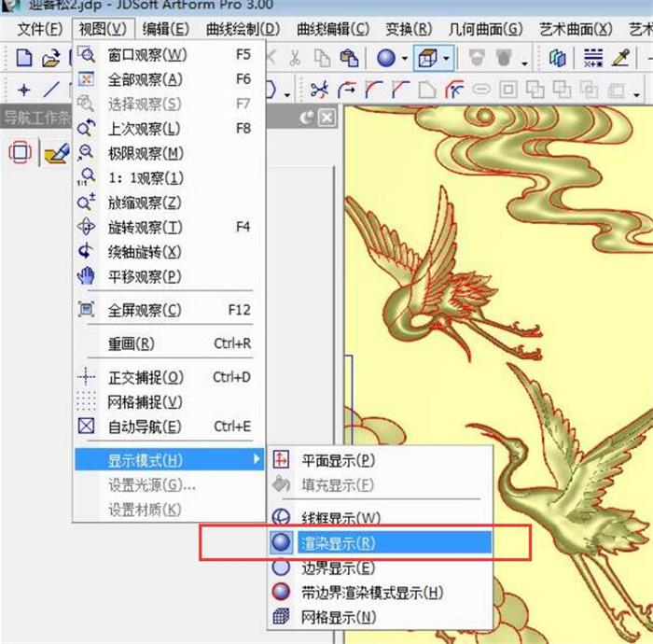Select 平面显示(P) display mode

380,460
